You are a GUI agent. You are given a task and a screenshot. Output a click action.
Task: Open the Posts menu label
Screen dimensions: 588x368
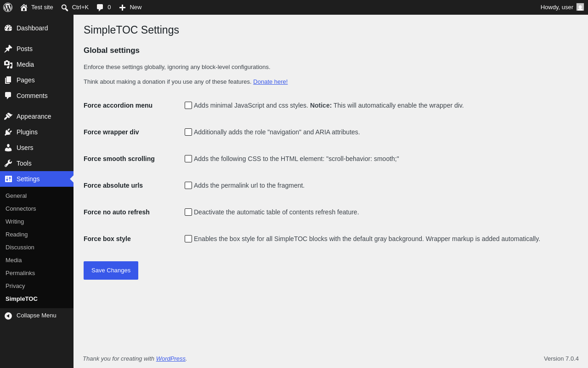(x=24, y=49)
